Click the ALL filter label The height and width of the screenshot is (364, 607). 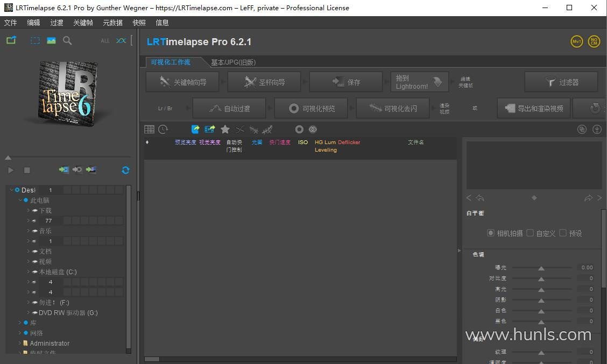105,41
